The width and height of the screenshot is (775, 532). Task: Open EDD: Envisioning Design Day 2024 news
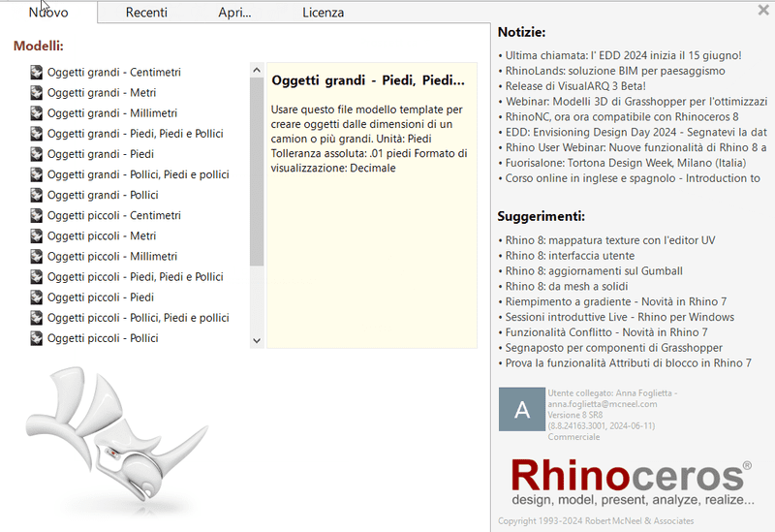pyautogui.click(x=636, y=132)
